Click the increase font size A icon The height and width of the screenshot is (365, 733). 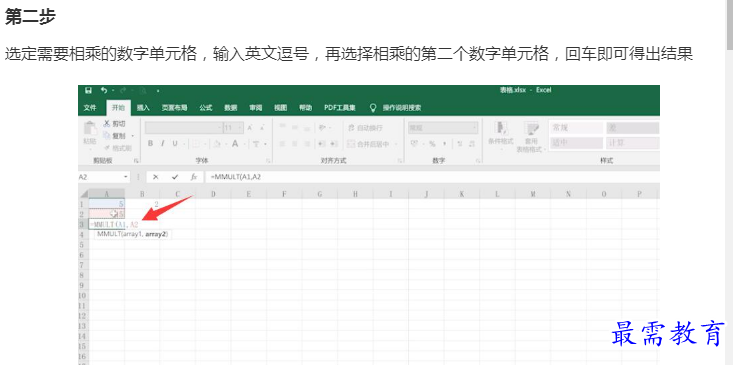click(250, 128)
